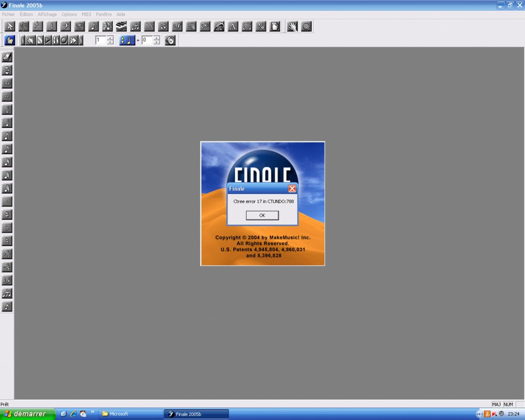
Task: Select the tie tool in the left palette
Action: click(7, 280)
